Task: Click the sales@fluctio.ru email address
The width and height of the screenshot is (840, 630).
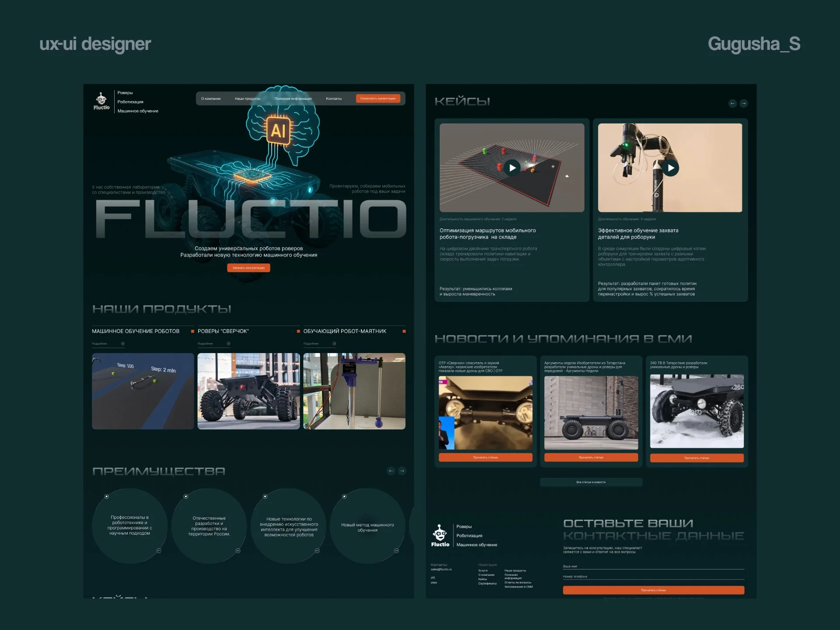Action: (x=441, y=570)
